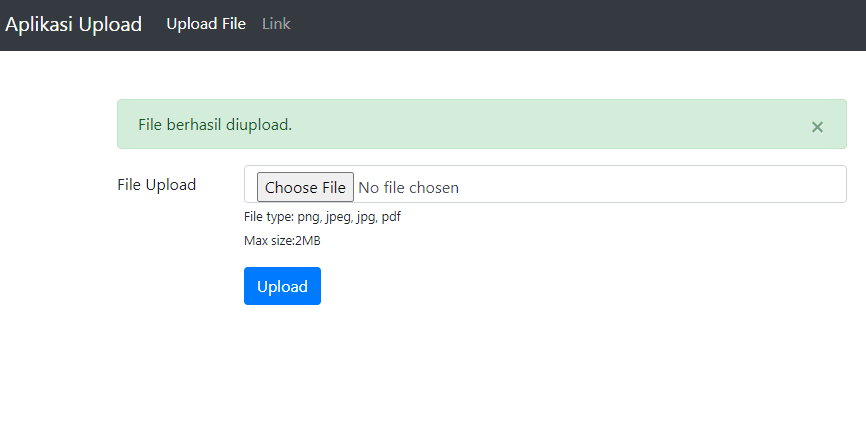Click the 'File berhasil diupload.' alert message
866x431 pixels.
click(215, 125)
